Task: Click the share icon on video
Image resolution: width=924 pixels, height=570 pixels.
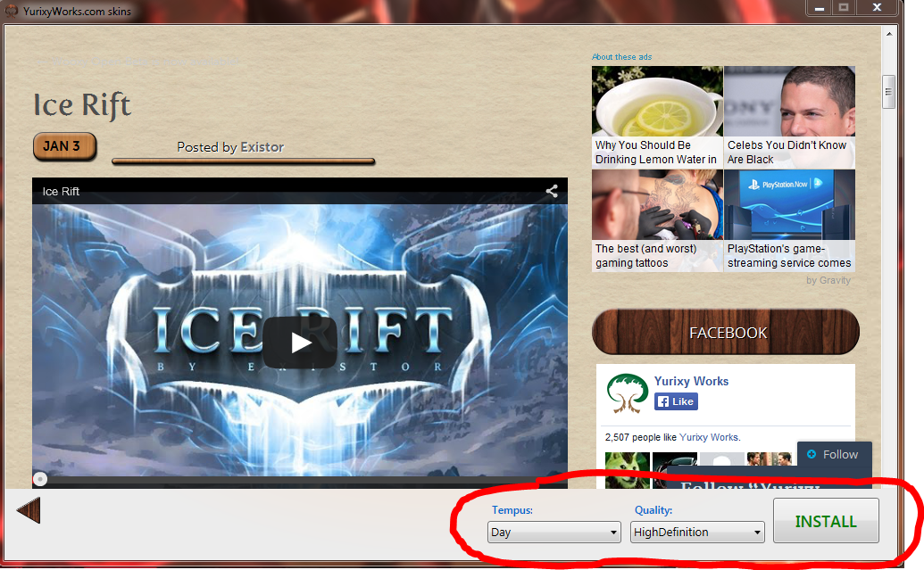Action: [552, 191]
